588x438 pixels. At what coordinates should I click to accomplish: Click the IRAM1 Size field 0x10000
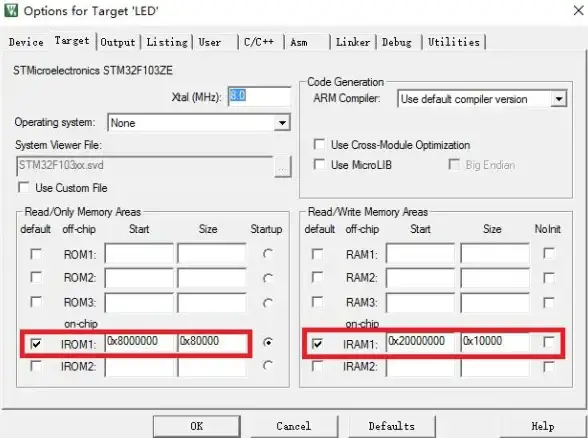[x=495, y=342]
